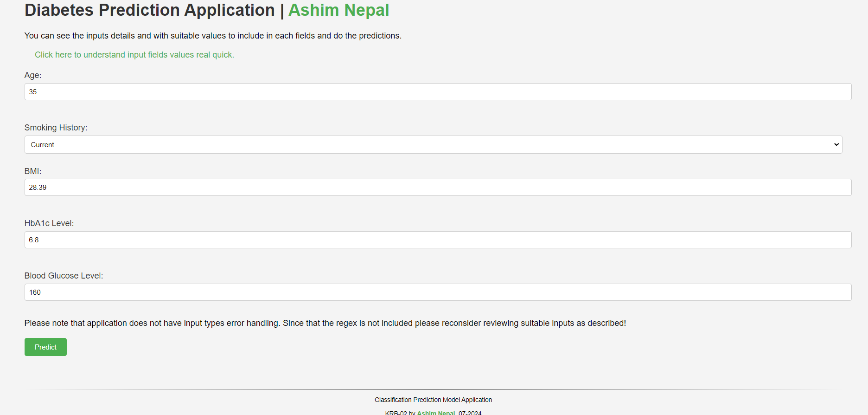Click the 'HbA1c Level:' label
The height and width of the screenshot is (415, 868).
(49, 223)
